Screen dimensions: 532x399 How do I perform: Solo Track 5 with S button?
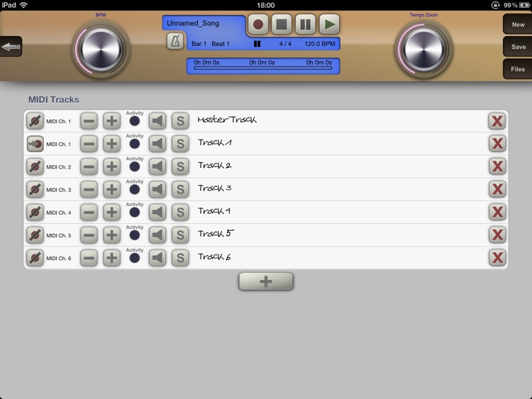[180, 235]
